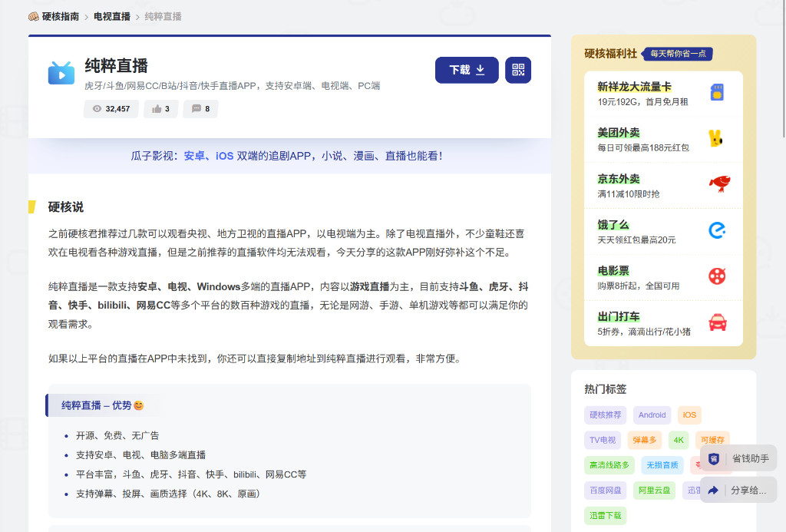The image size is (786, 532).
Task: Click the 下载 download button
Action: click(467, 69)
